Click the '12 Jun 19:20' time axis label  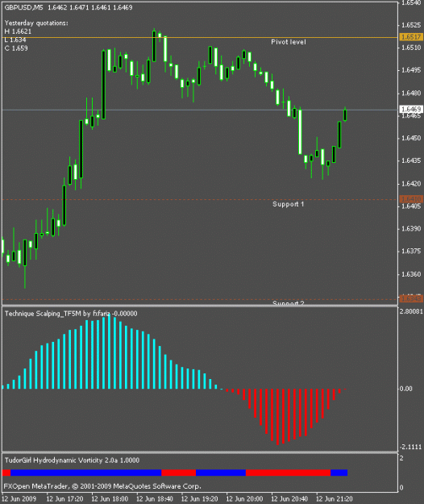coord(200,499)
